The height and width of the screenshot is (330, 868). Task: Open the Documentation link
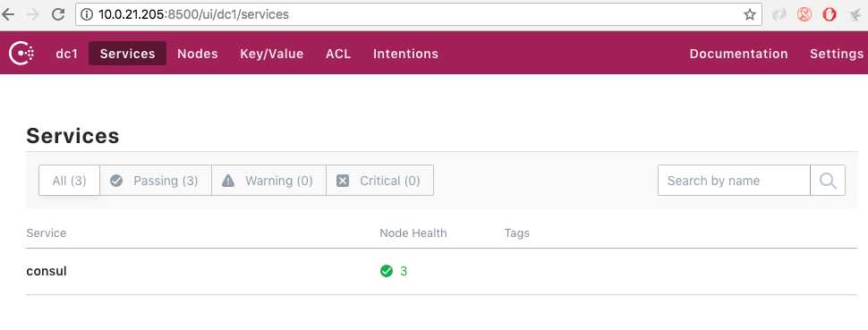click(x=738, y=54)
